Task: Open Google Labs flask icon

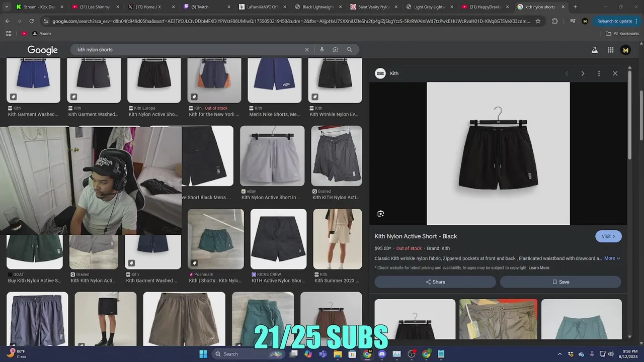Action: [594, 50]
